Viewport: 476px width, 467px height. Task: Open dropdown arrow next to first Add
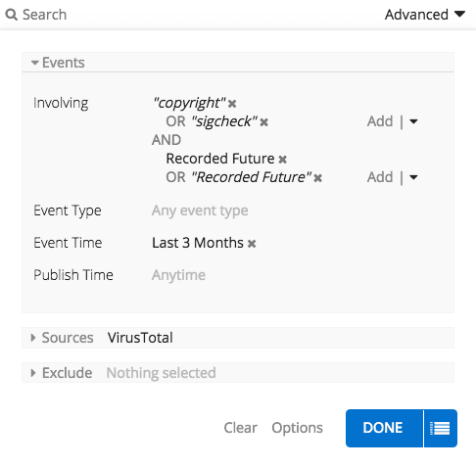tap(413, 121)
